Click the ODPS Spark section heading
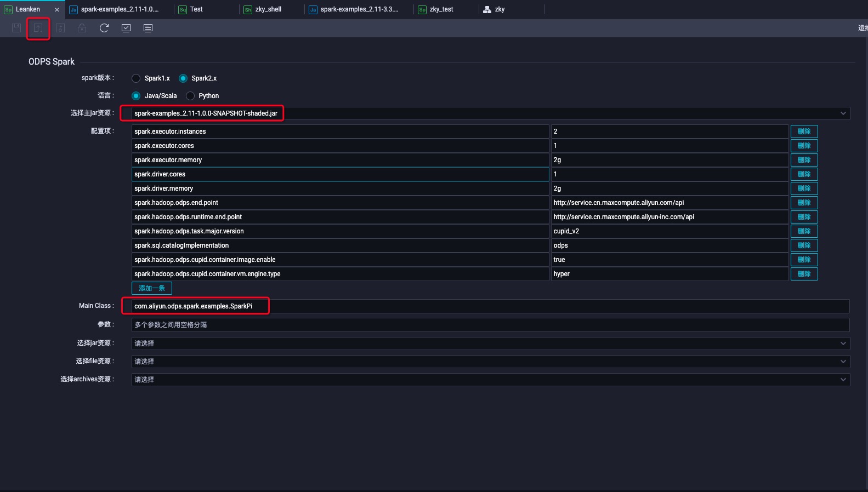868x492 pixels. pyautogui.click(x=52, y=62)
